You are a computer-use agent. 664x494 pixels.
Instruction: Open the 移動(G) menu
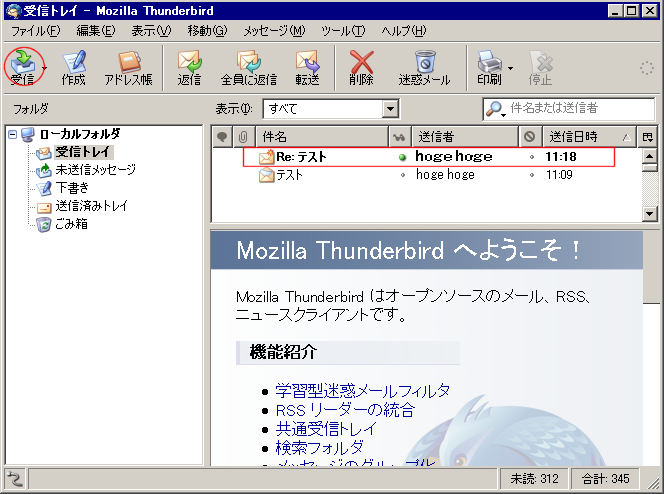[208, 30]
